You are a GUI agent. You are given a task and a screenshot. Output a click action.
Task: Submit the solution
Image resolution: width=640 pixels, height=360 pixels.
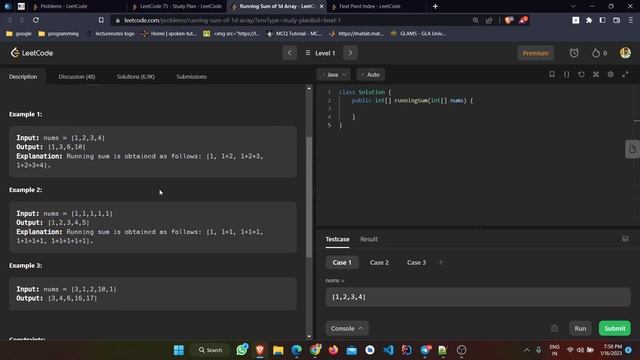[615, 328]
